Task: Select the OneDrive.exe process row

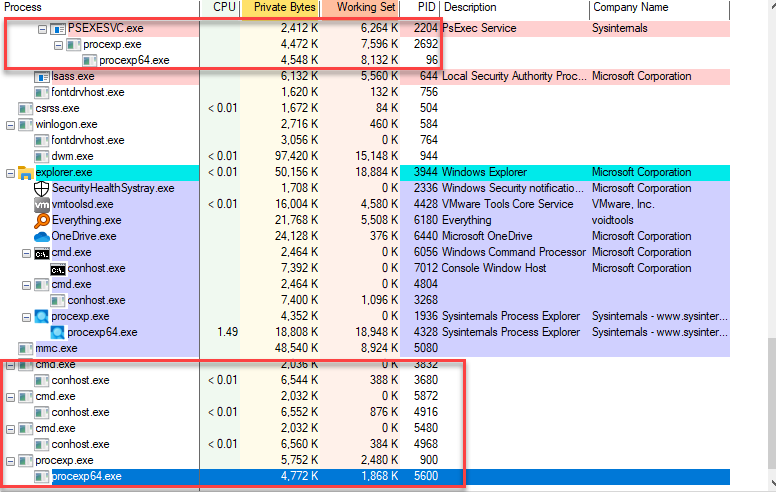Action: click(365, 237)
